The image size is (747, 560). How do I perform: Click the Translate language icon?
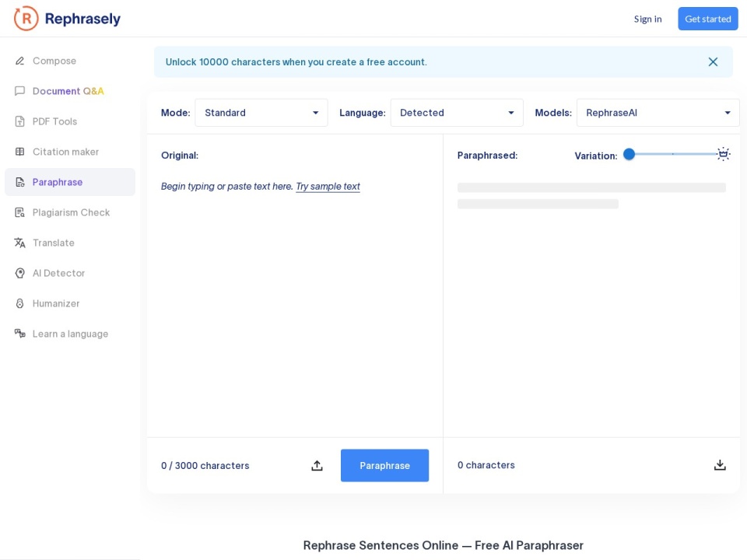pos(19,243)
